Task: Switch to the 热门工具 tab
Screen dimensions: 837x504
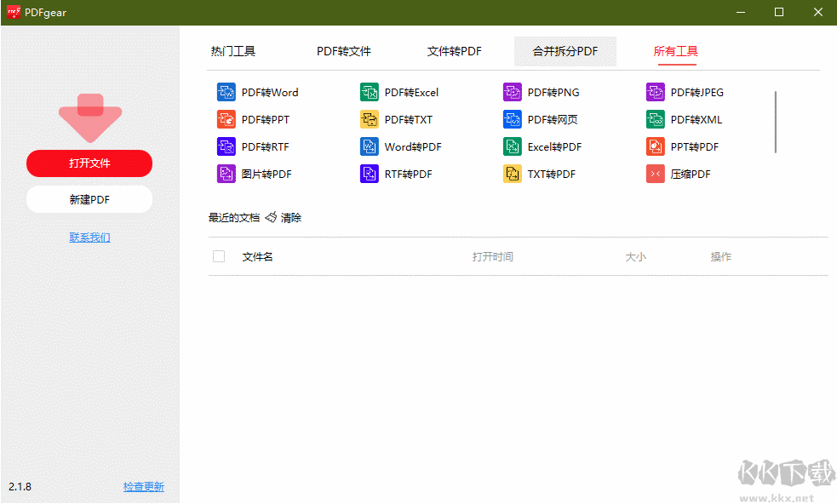Action: (233, 51)
